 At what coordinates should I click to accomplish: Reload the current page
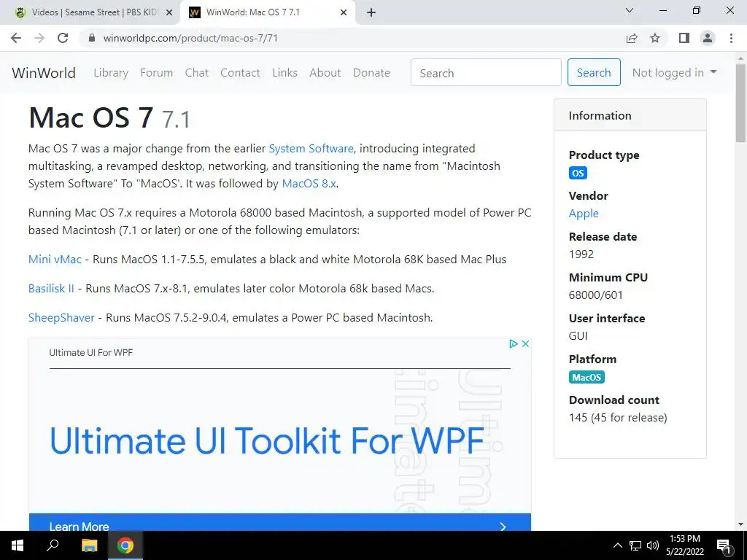click(x=63, y=38)
